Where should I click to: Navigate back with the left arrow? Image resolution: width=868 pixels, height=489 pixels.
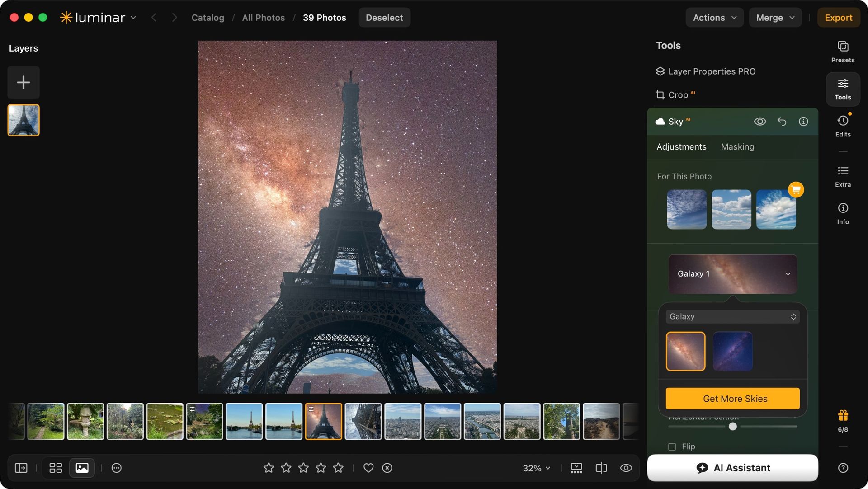[x=154, y=18]
